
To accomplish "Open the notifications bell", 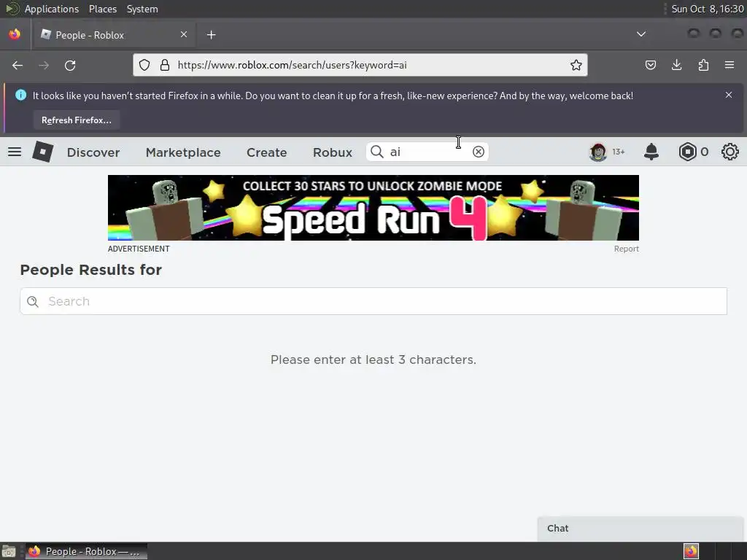I will [x=651, y=152].
